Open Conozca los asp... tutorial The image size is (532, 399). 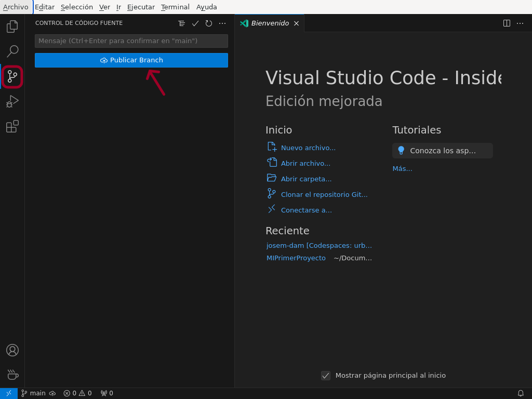(x=443, y=151)
